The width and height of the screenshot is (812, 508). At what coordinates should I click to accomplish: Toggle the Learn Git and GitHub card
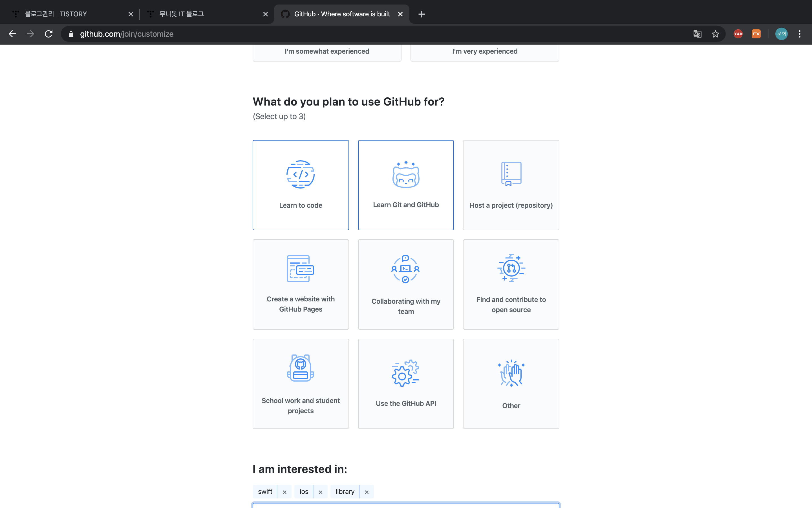pos(406,185)
